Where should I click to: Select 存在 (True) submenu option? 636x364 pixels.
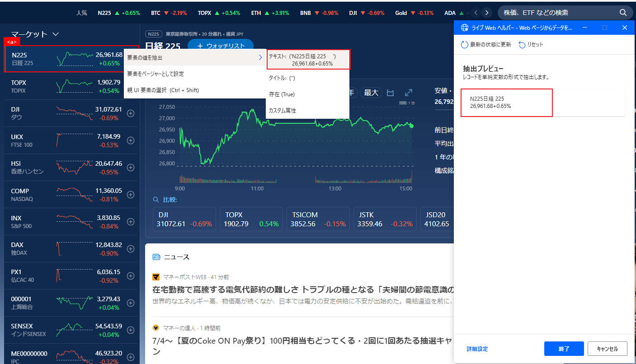pyautogui.click(x=308, y=94)
